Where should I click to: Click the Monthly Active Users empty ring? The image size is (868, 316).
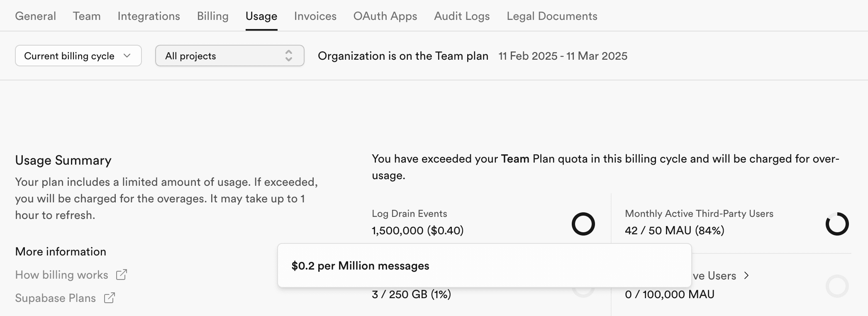tap(837, 286)
